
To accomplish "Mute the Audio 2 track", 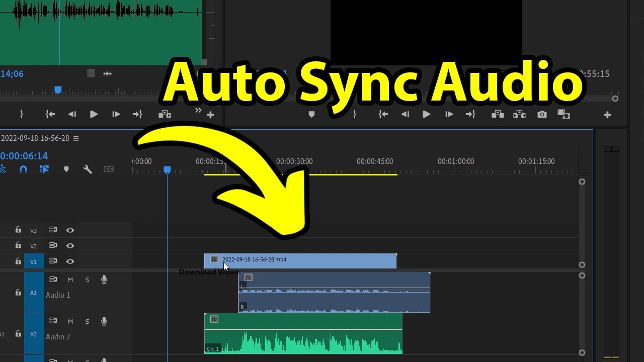I will (x=70, y=321).
